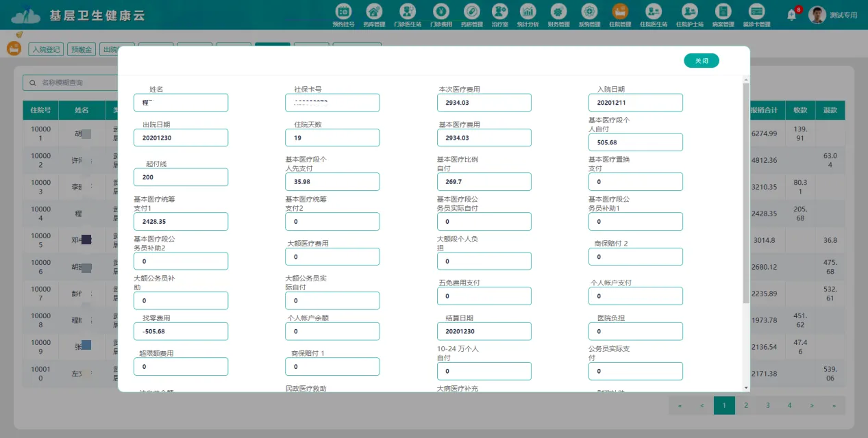This screenshot has width=868, height=438.
Task: Click the 结算日期 field showing 20201230
Action: [x=484, y=331]
